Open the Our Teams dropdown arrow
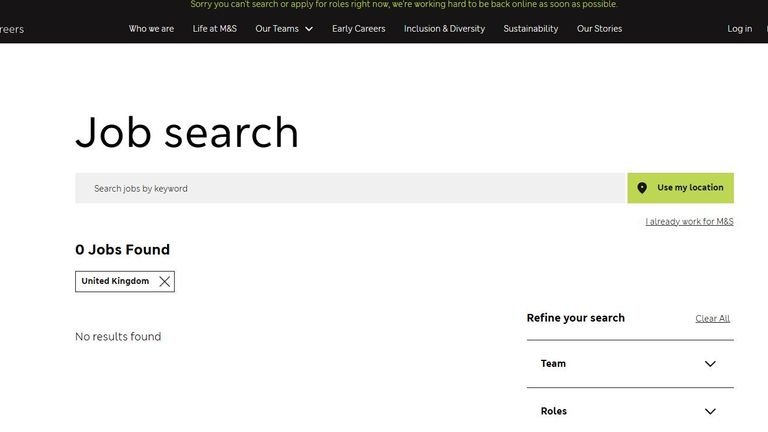The height and width of the screenshot is (432, 768). 309,29
